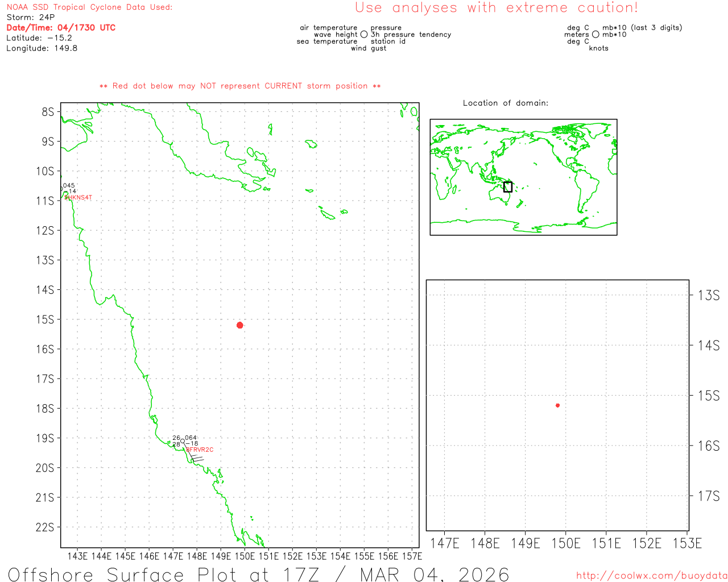Image resolution: width=728 pixels, height=582 pixels.
Task: Open the coolwx.com/buoydata URL
Action: tap(651, 576)
